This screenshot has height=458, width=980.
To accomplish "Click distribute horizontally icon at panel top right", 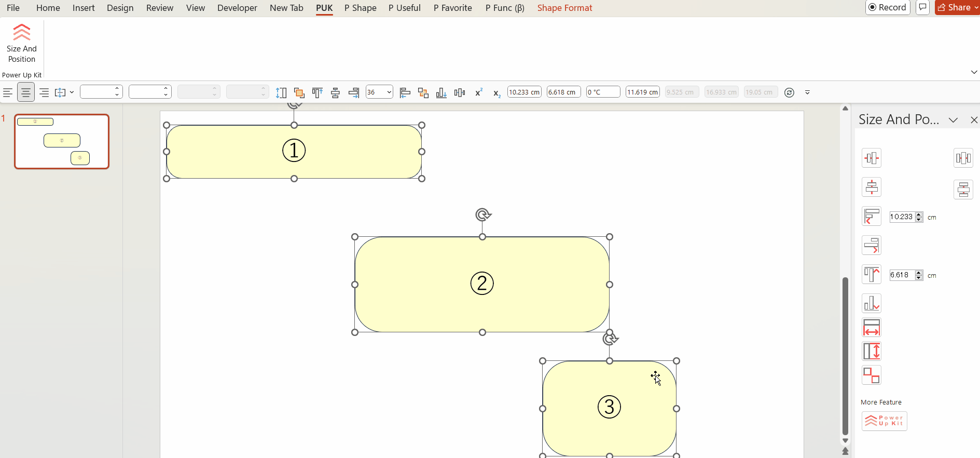I will (x=963, y=158).
